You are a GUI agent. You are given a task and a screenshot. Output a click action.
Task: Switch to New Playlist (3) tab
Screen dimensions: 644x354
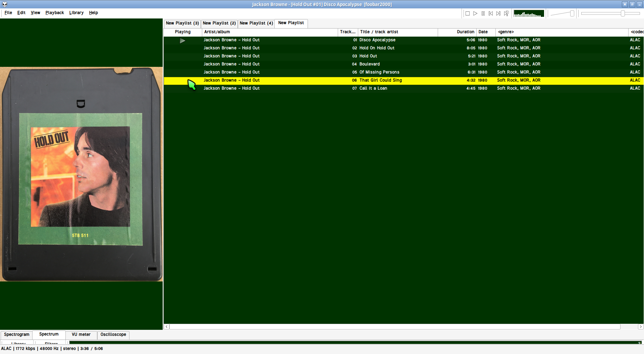182,23
